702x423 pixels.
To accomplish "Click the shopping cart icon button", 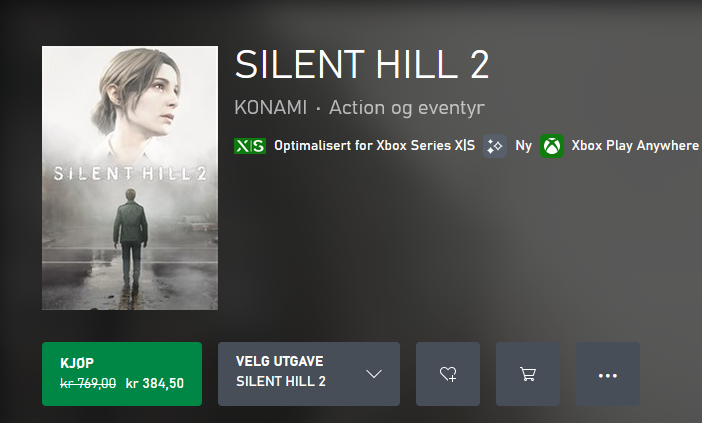I will click(x=528, y=374).
